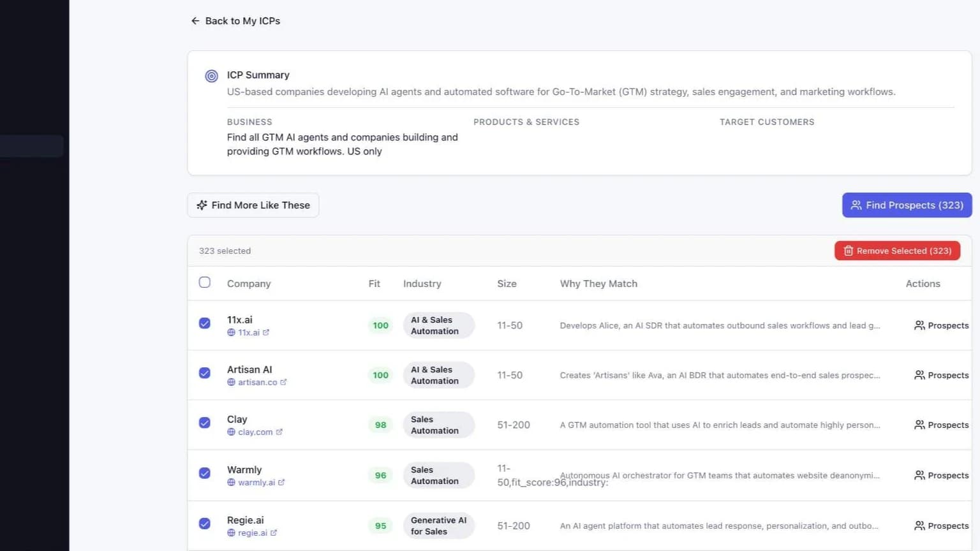980x551 pixels.
Task: Click the Clay company name
Action: (x=237, y=419)
